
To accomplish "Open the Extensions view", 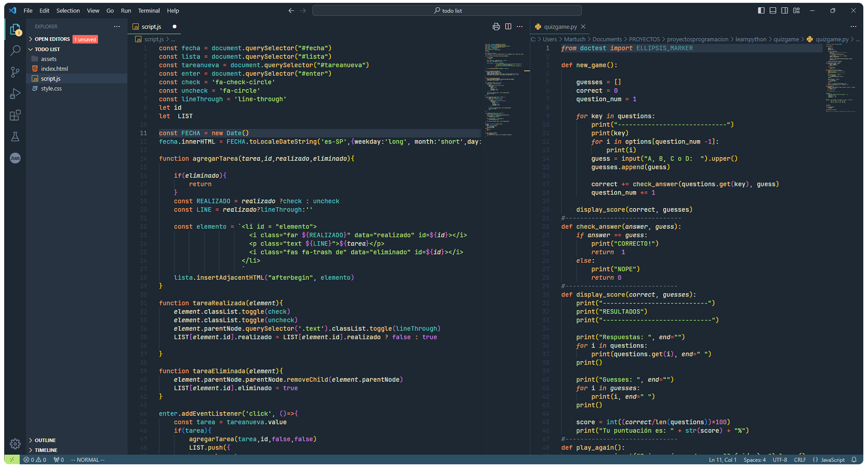I will coord(15,115).
